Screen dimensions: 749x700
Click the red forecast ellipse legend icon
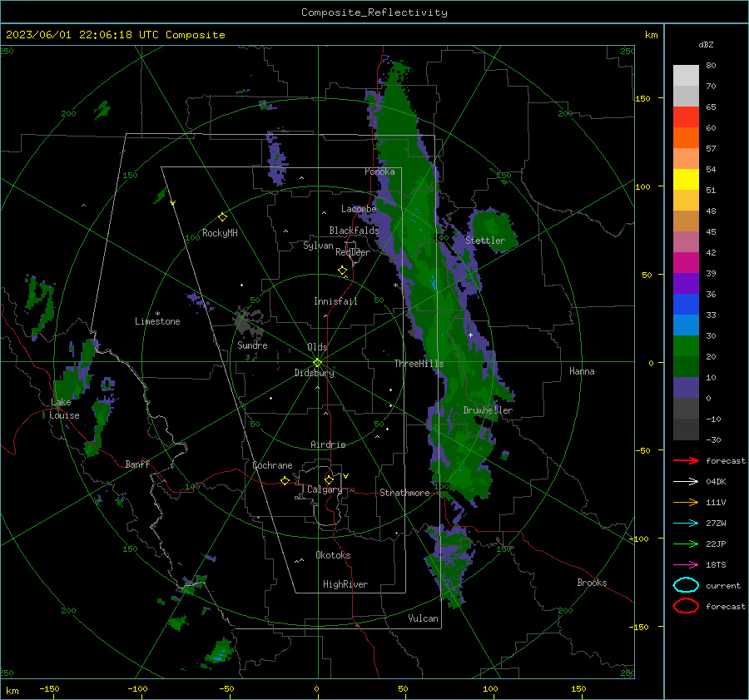(686, 606)
